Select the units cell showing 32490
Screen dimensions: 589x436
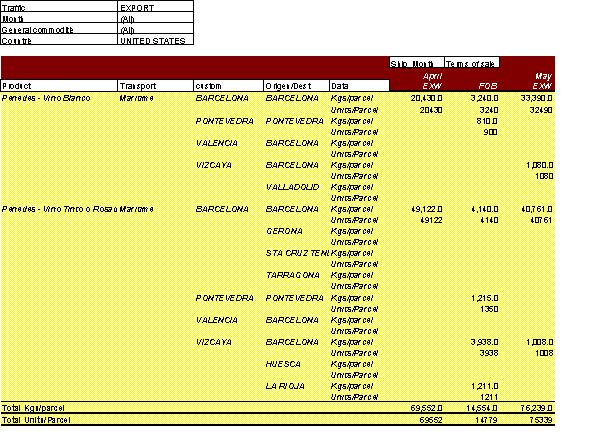(541, 110)
